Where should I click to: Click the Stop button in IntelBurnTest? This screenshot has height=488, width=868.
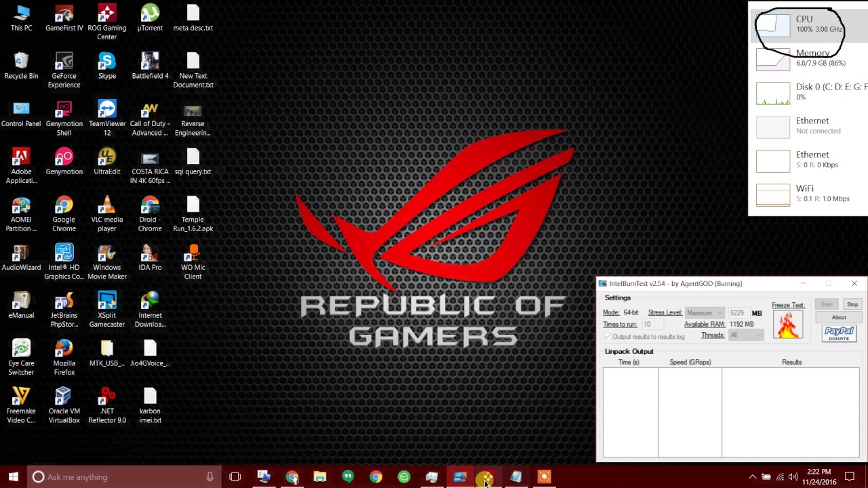pos(852,304)
